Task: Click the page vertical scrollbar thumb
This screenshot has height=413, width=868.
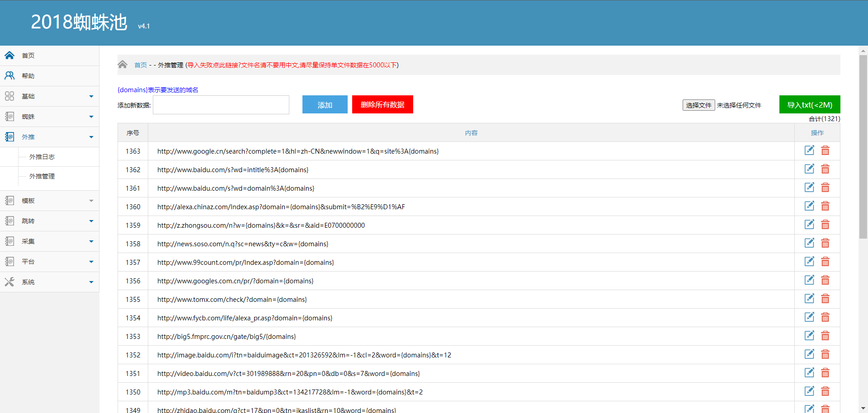Action: click(863, 147)
